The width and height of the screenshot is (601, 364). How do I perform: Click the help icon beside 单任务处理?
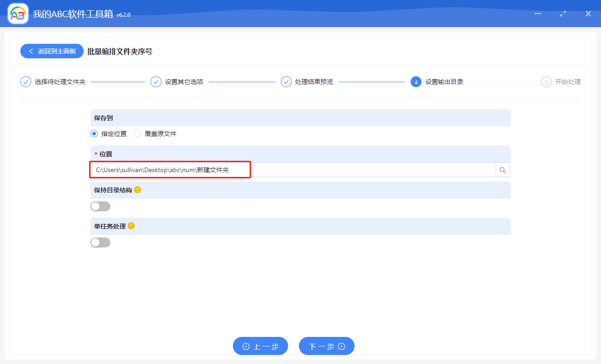click(132, 226)
